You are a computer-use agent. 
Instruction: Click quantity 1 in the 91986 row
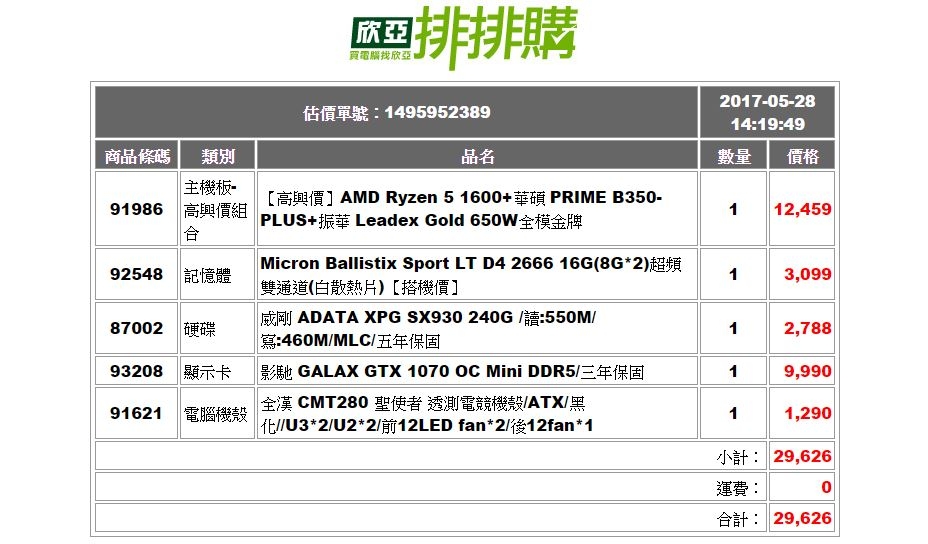(733, 209)
